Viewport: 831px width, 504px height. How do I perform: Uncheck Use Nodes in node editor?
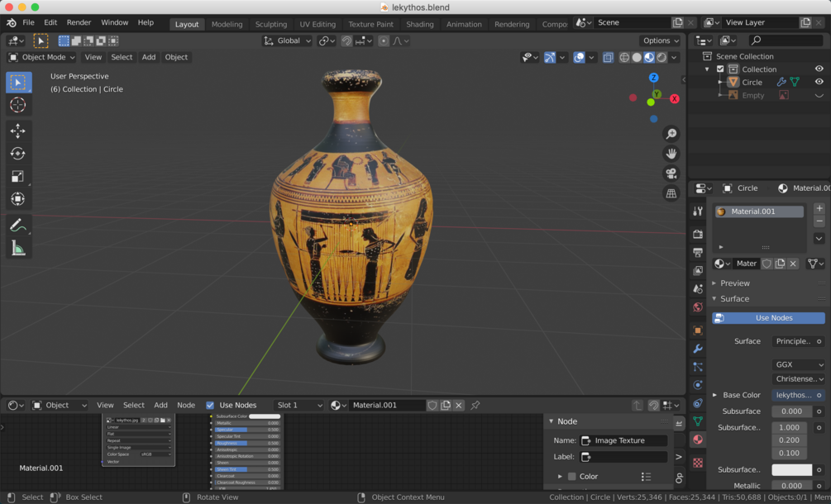coord(210,406)
